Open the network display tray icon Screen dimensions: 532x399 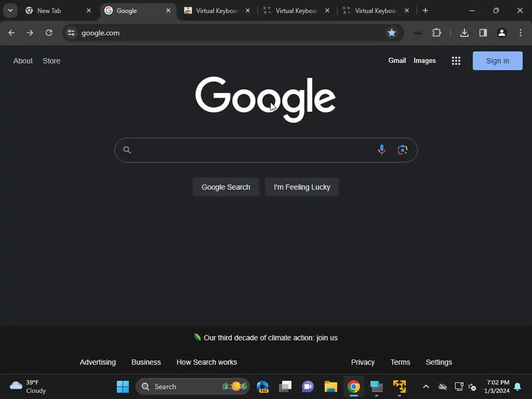(459, 387)
